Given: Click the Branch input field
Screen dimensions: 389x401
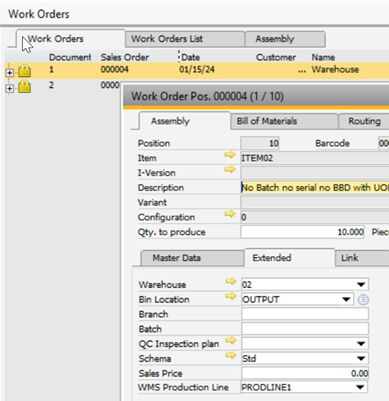Looking at the screenshot, I should pos(305,314).
